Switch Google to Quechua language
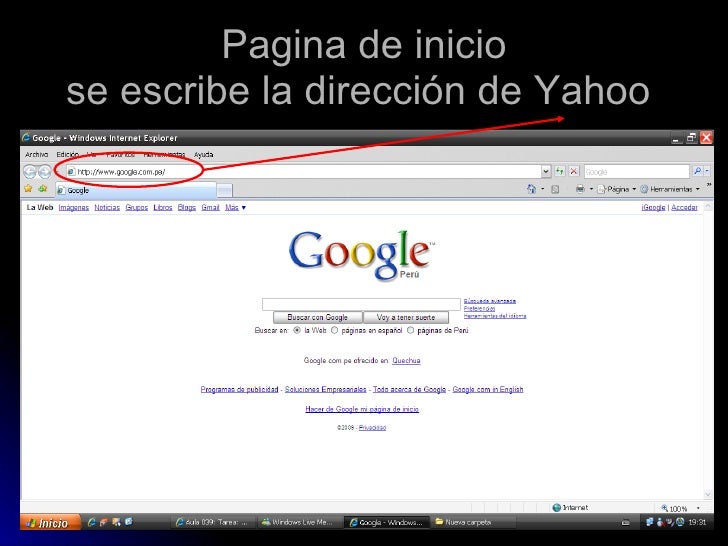This screenshot has width=728, height=546. pos(406,360)
